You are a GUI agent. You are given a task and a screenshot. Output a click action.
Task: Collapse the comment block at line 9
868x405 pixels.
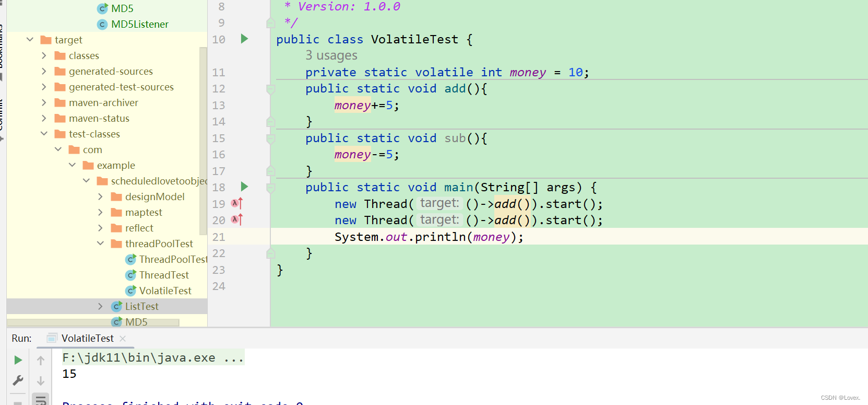(x=270, y=22)
